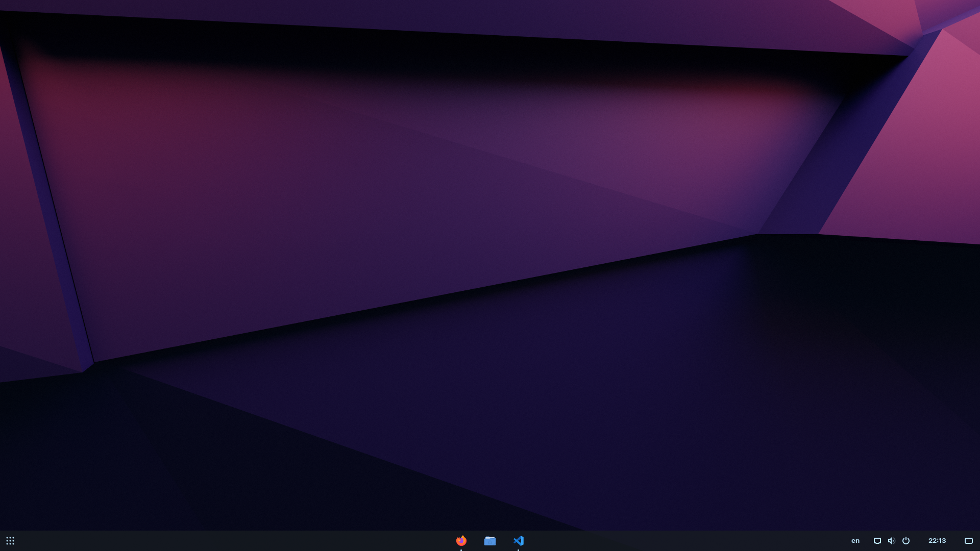Bring the VS Code window forward
This screenshot has height=551, width=980.
point(519,541)
